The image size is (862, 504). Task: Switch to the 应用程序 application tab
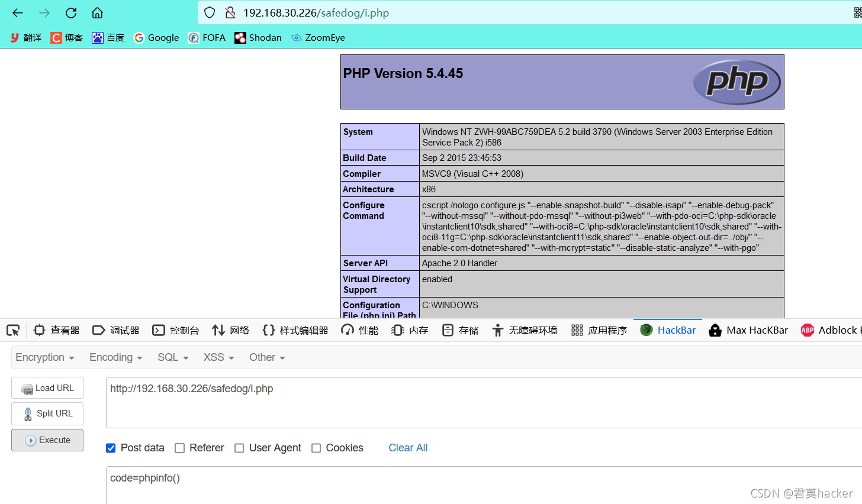coord(599,330)
